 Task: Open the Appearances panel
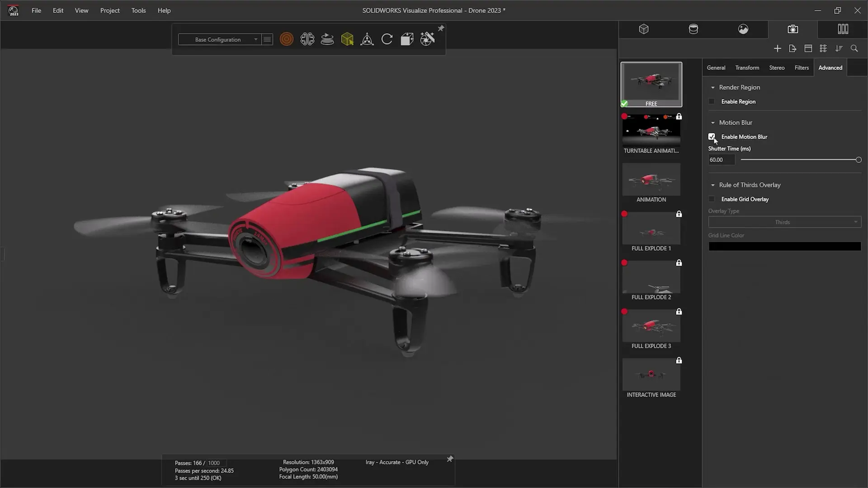pyautogui.click(x=694, y=29)
